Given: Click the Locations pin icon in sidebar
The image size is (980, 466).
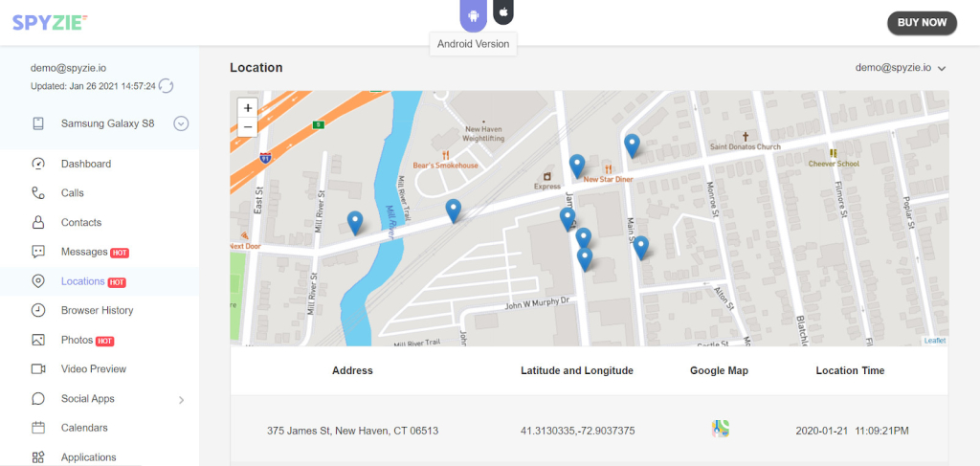Looking at the screenshot, I should [x=38, y=281].
